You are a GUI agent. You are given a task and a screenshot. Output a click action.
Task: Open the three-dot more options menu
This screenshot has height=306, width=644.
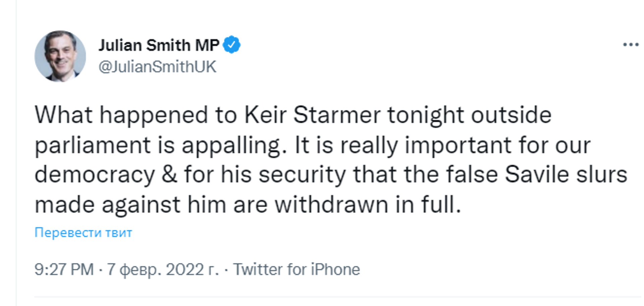[x=631, y=45]
